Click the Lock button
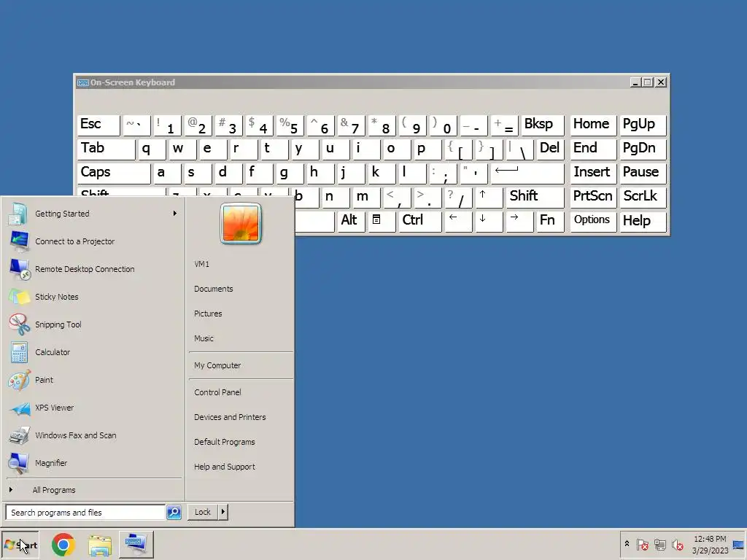Screen dimensions: 747x560 pyautogui.click(x=203, y=512)
